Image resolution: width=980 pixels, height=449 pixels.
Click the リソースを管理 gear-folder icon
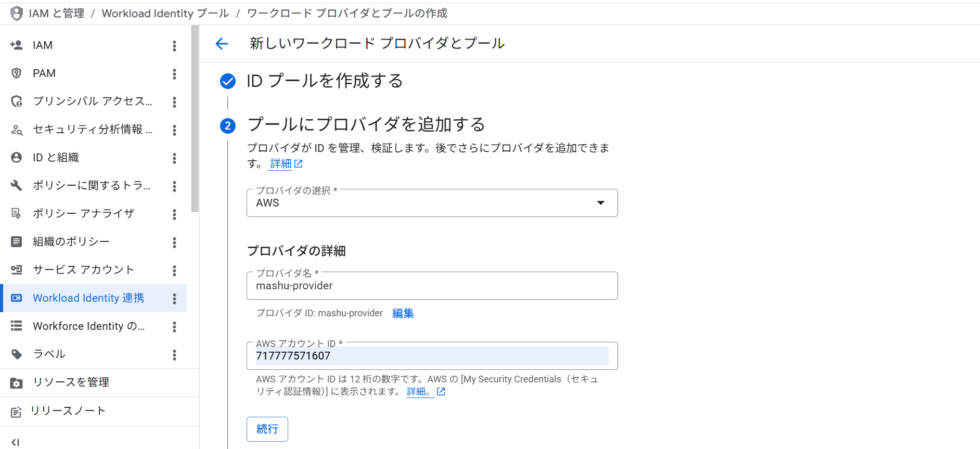point(17,383)
